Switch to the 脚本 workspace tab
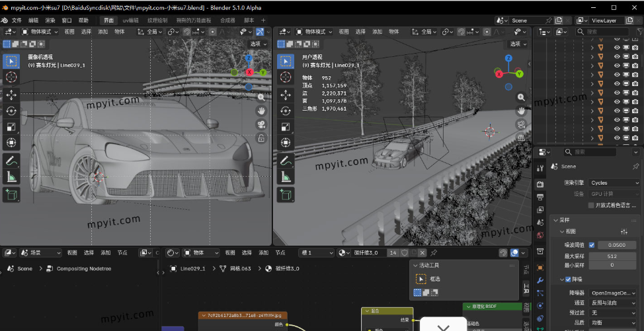This screenshot has width=644, height=331. [249, 20]
